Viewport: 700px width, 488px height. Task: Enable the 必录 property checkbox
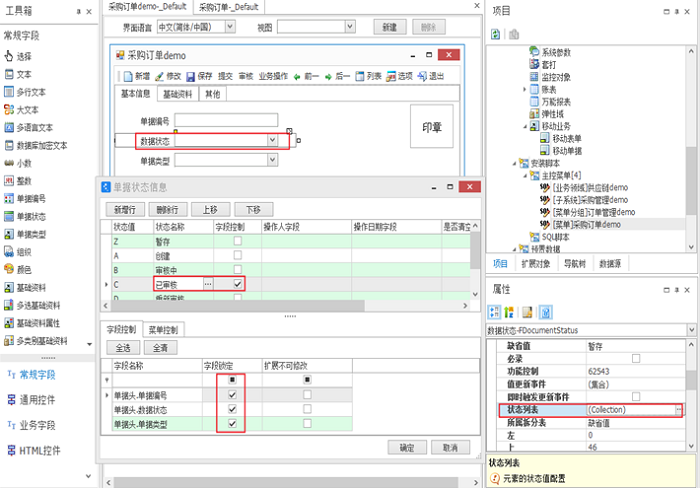[635, 357]
